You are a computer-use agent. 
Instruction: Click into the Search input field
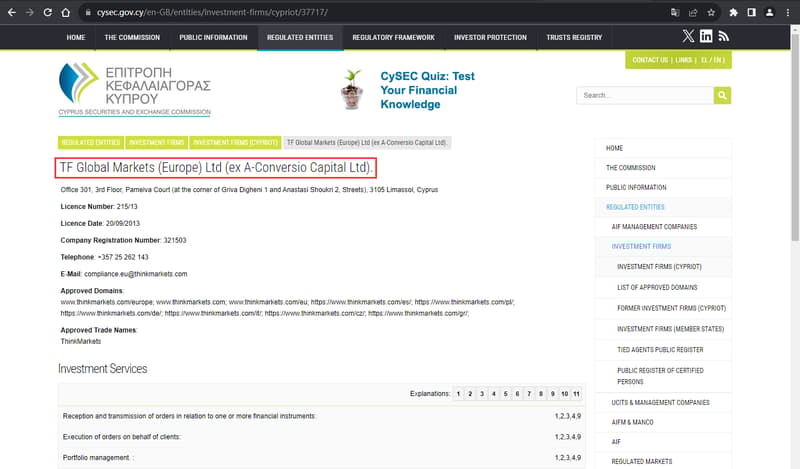click(x=645, y=95)
